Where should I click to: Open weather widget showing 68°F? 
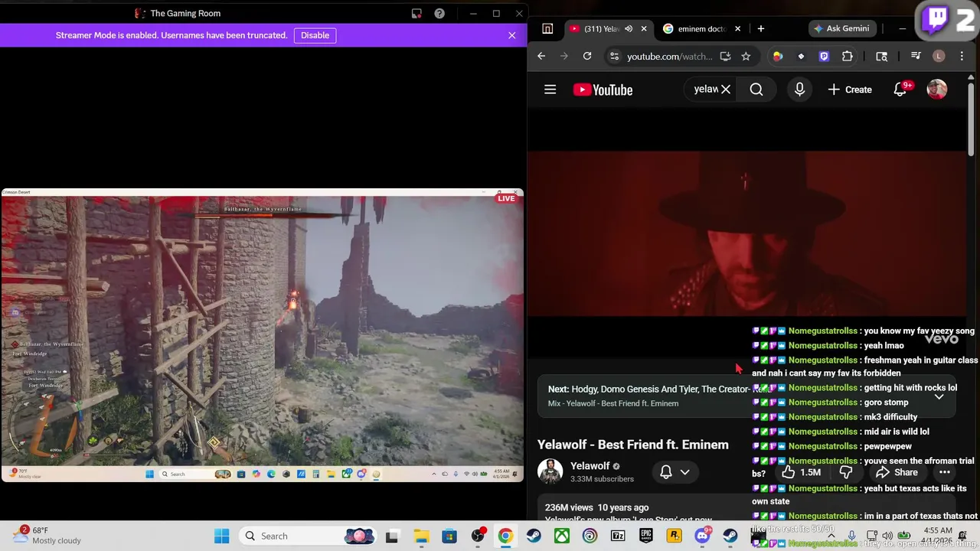pos(47,536)
